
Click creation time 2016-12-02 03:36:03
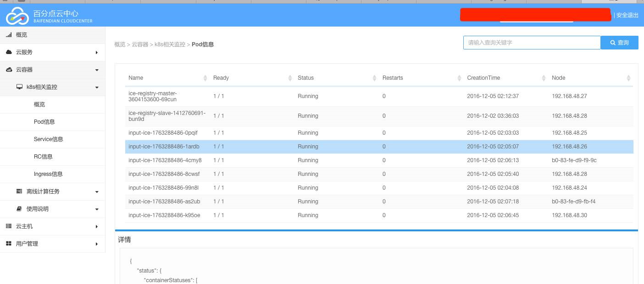(x=493, y=116)
